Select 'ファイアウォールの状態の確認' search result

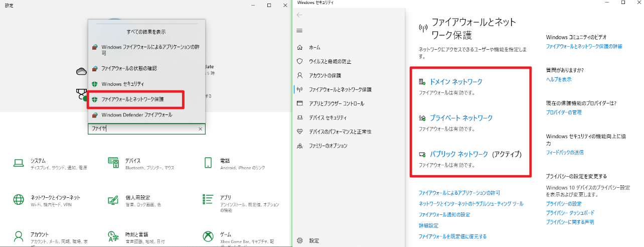click(x=146, y=68)
